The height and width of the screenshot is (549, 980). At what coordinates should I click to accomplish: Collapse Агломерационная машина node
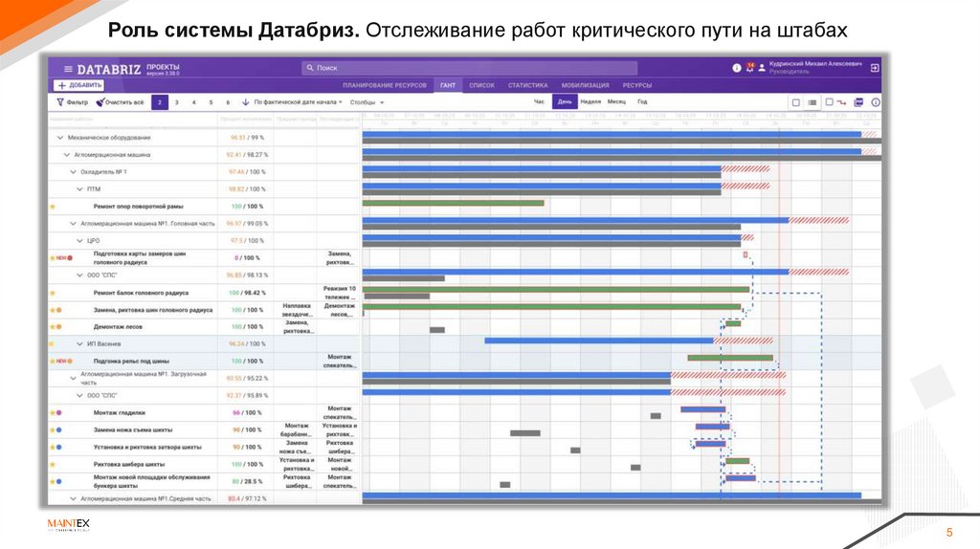tap(66, 155)
